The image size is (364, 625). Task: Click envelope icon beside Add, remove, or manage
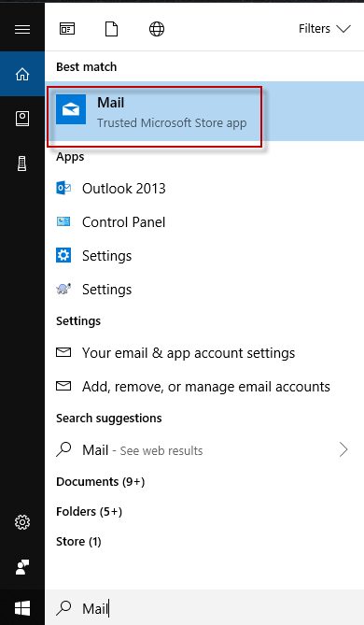tap(63, 386)
